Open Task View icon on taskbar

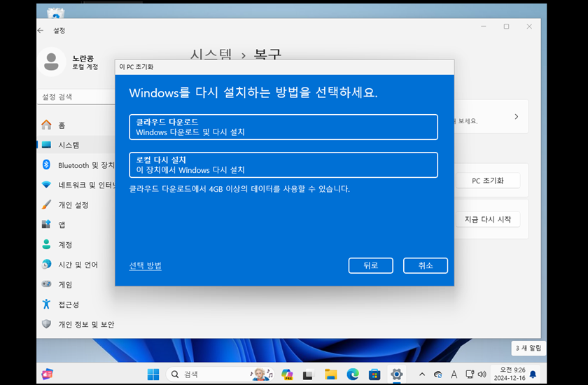[x=308, y=374]
